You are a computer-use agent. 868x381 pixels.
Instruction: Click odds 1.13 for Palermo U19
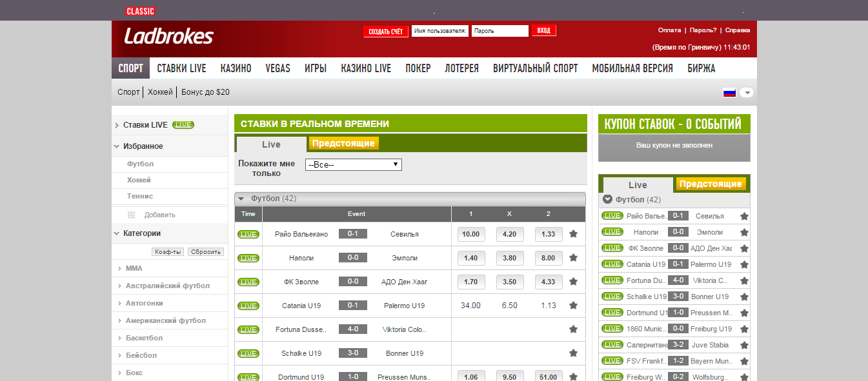(x=549, y=306)
